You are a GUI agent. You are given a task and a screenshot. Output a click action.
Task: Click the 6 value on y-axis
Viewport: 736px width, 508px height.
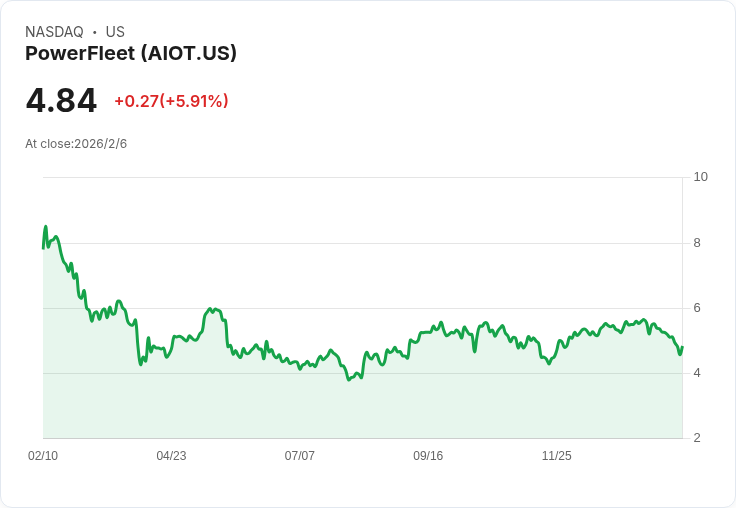[697, 308]
